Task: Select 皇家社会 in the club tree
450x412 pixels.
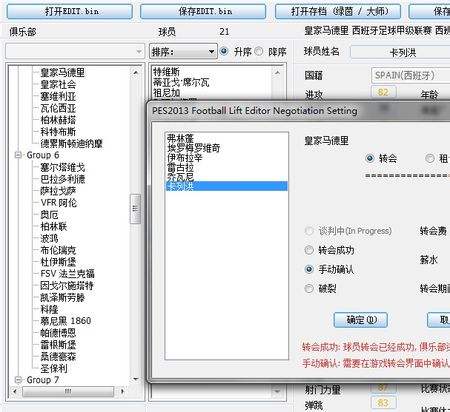Action: pyautogui.click(x=58, y=84)
